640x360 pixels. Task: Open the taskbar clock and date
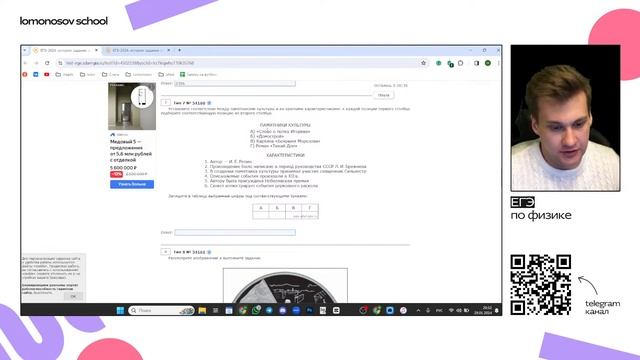pos(483,310)
